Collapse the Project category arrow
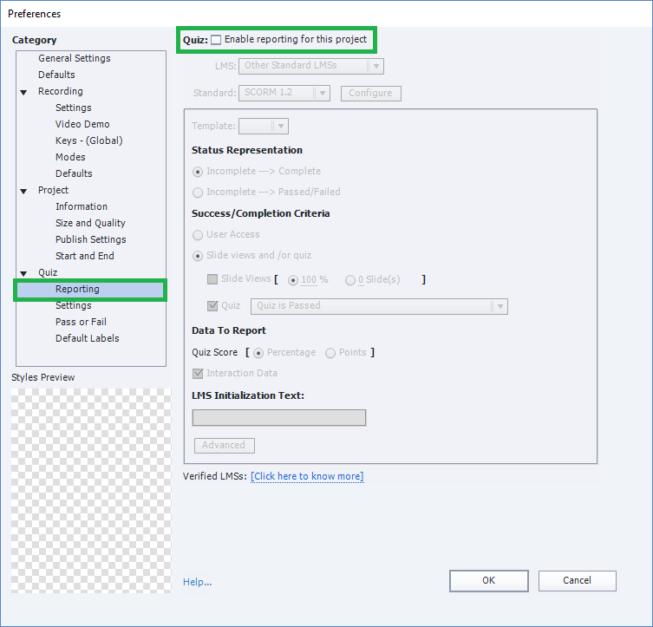 click(x=24, y=192)
